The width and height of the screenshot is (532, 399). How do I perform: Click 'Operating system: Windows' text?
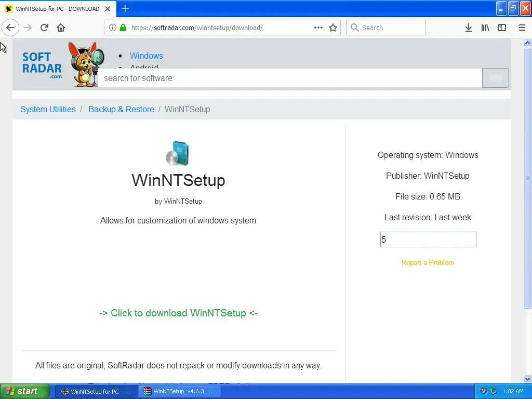[x=428, y=155]
